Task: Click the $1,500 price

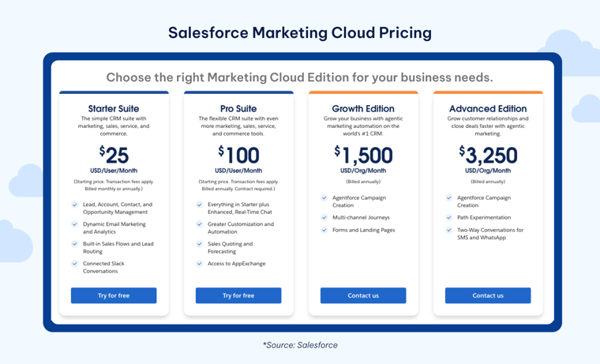Action: click(x=363, y=155)
